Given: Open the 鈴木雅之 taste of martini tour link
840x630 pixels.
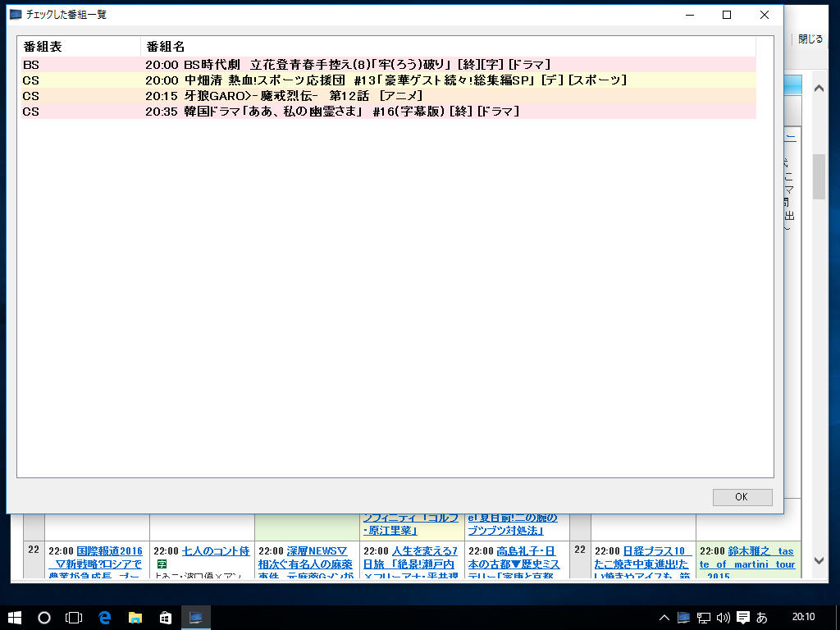Looking at the screenshot, I should (x=748, y=564).
